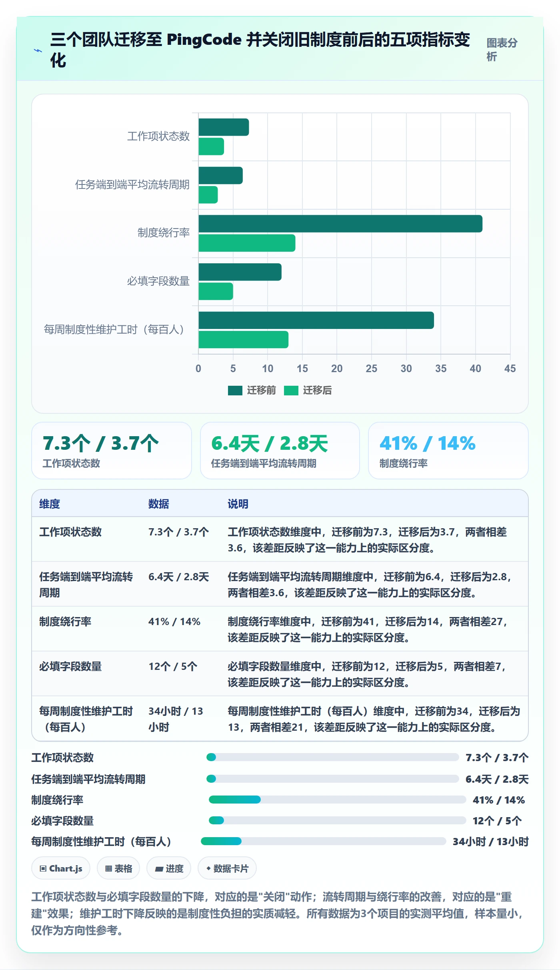Click the 表格 tag

click(x=118, y=868)
